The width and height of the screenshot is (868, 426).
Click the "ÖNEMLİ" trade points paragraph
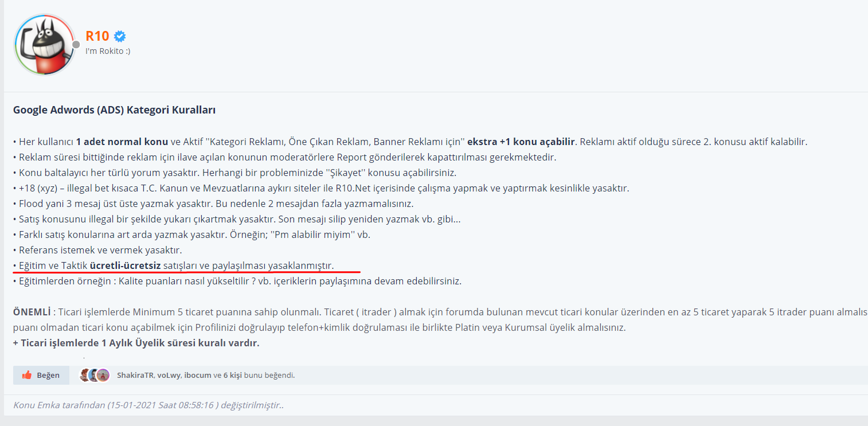(x=440, y=320)
